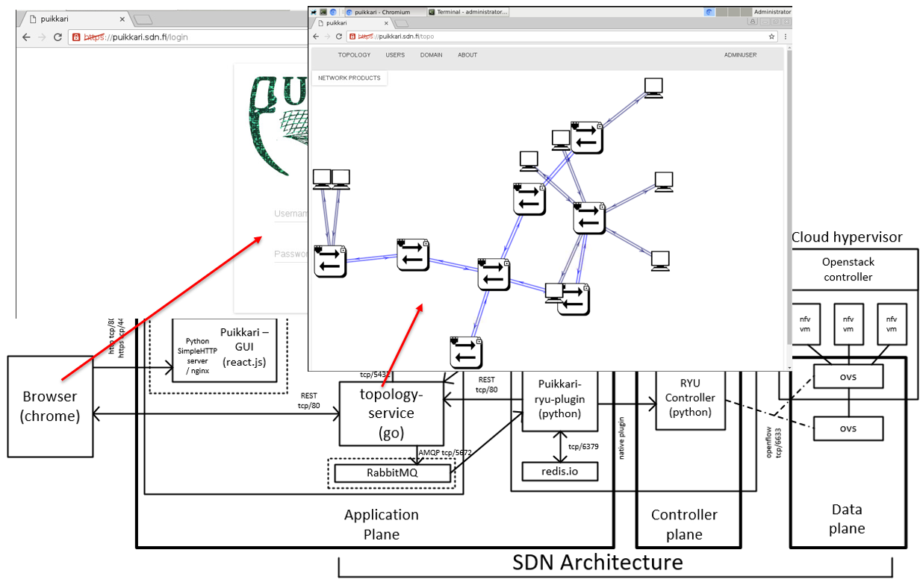Image resolution: width=923 pixels, height=588 pixels.
Task: Click the Username field on the login form
Action: 291,214
